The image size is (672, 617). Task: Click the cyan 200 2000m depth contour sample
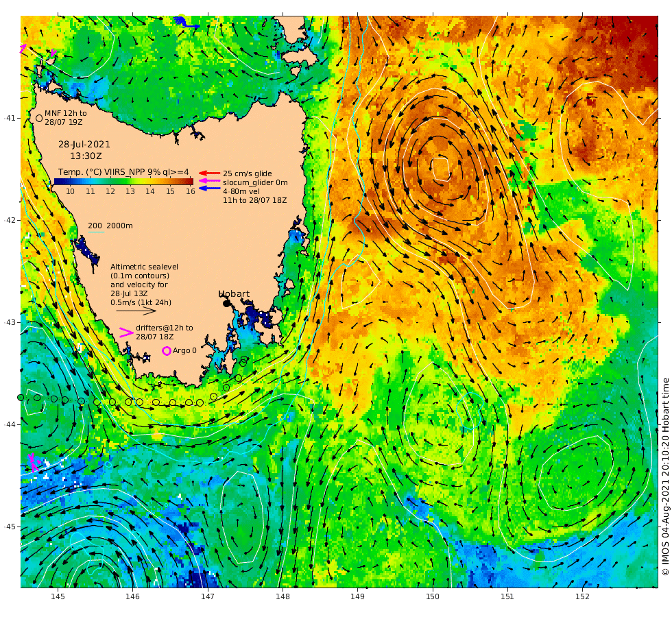click(96, 232)
